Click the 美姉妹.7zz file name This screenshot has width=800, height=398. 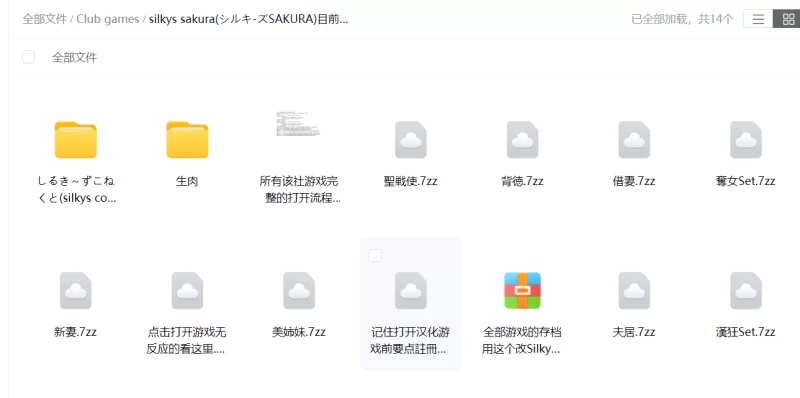tap(299, 332)
